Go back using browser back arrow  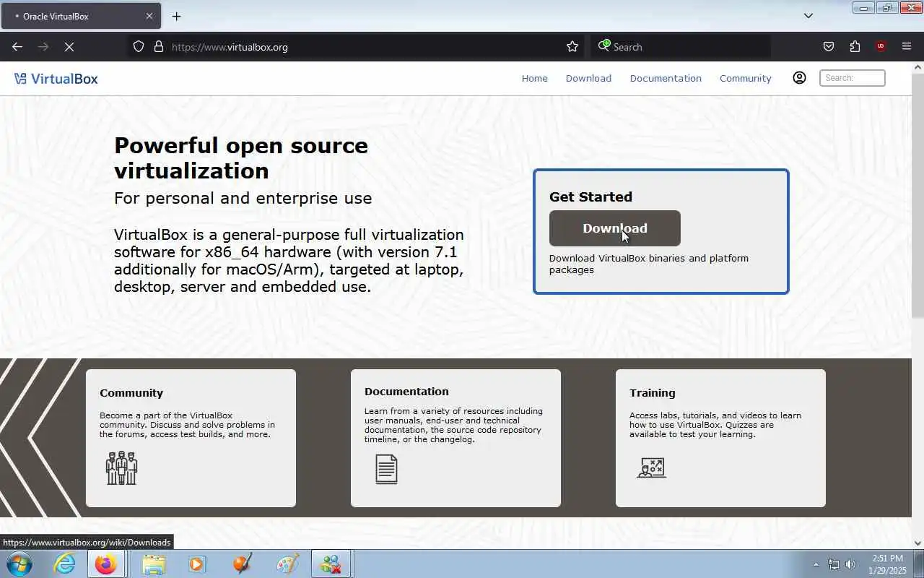(17, 47)
